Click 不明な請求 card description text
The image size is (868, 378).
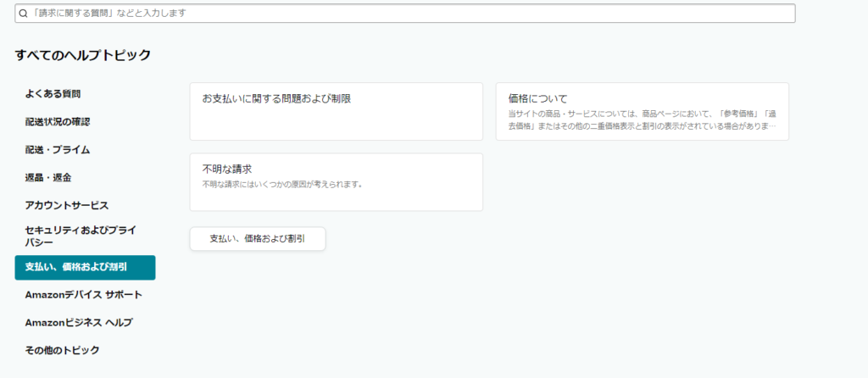point(282,184)
